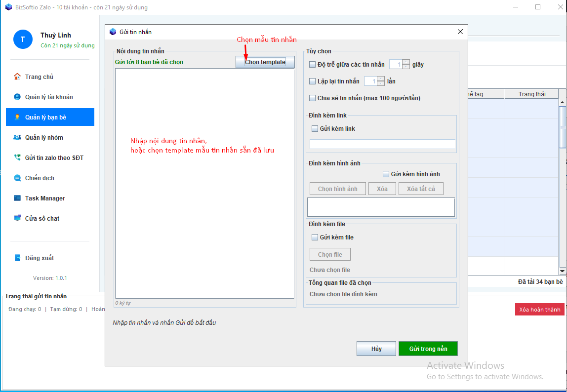
Task: Click the Gửi tin zalo theo SĐT icon
Action: click(x=17, y=157)
